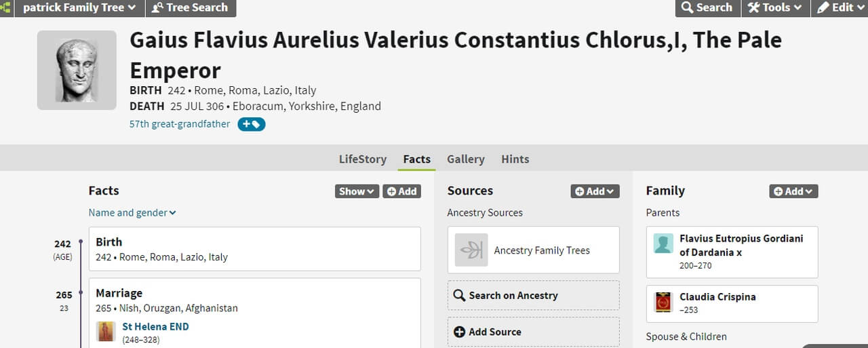Open the profile photo of Constantius Chlorus
Viewport: 868px width, 348px height.
pyautogui.click(x=77, y=71)
